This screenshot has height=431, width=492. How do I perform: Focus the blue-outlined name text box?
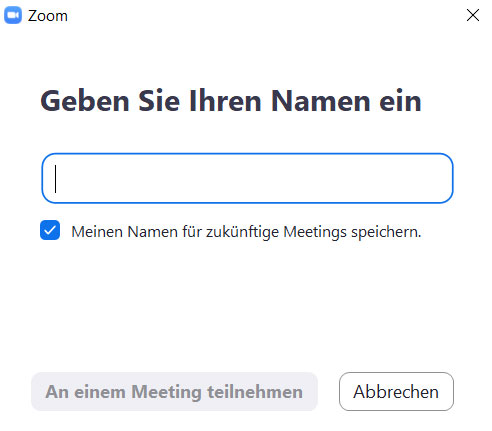(x=247, y=178)
